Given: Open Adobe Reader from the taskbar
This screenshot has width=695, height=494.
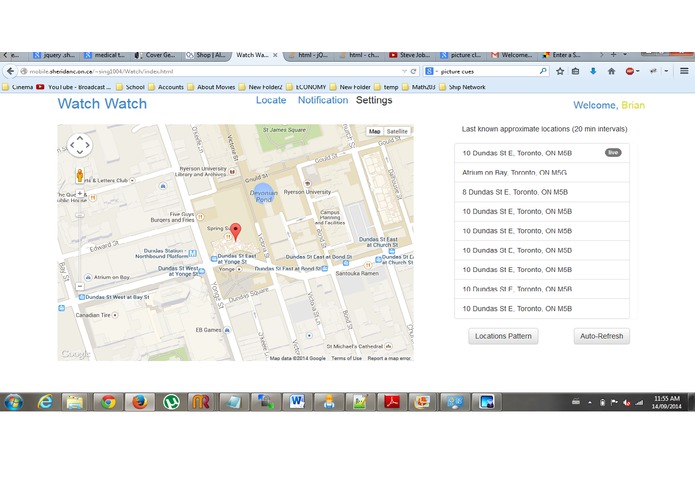Looking at the screenshot, I should click(x=391, y=402).
